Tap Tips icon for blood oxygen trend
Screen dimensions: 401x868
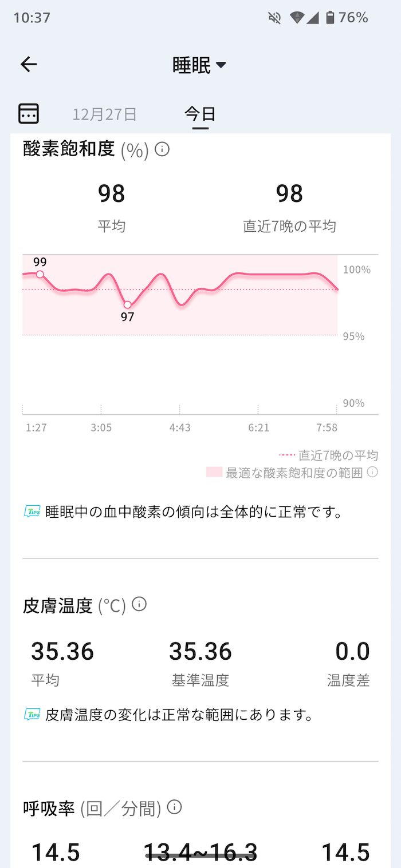pos(32,511)
